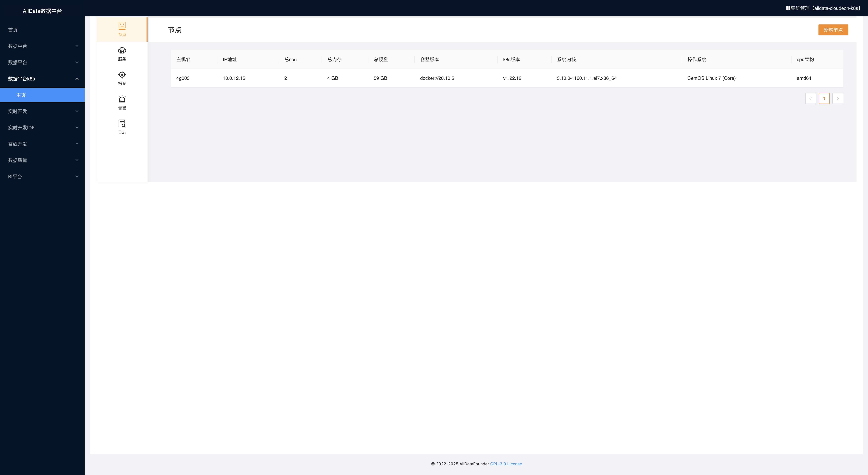This screenshot has height=475, width=868.
Task: Select page 1 in pagination
Action: coord(824,98)
